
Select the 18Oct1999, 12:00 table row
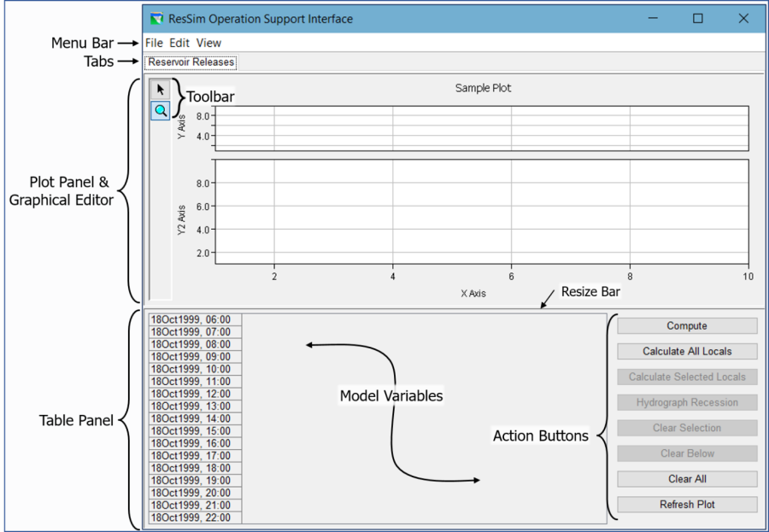pyautogui.click(x=196, y=394)
